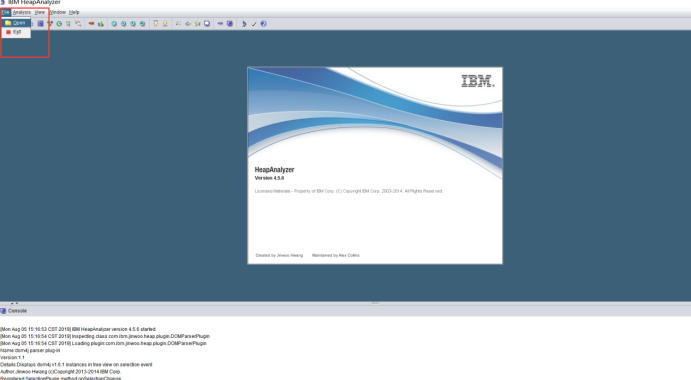The height and width of the screenshot is (380, 691).
Task: Click console line starting 'Details:Displays dom4j v1.6.1'
Action: [76, 365]
